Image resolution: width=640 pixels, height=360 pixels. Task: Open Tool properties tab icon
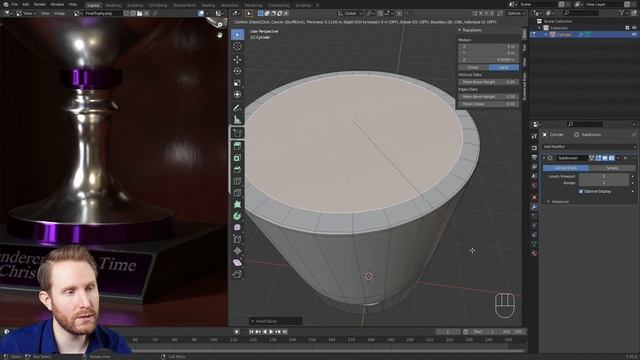click(x=534, y=136)
